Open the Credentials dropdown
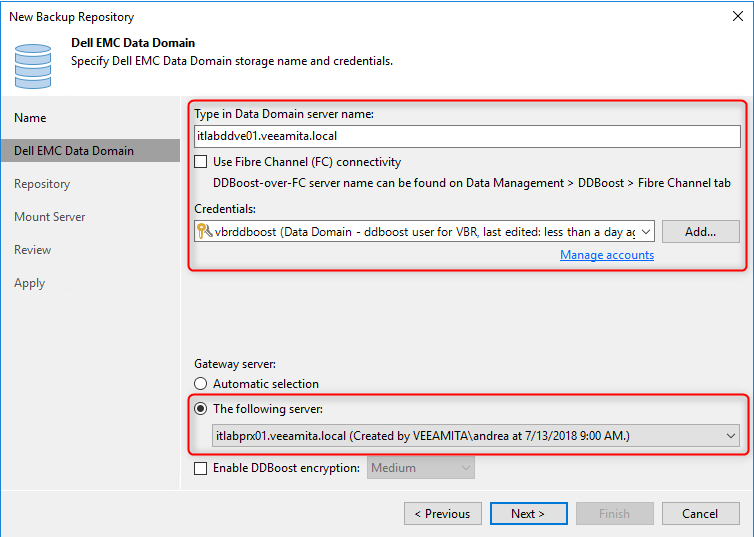The image size is (754, 537). click(x=646, y=232)
